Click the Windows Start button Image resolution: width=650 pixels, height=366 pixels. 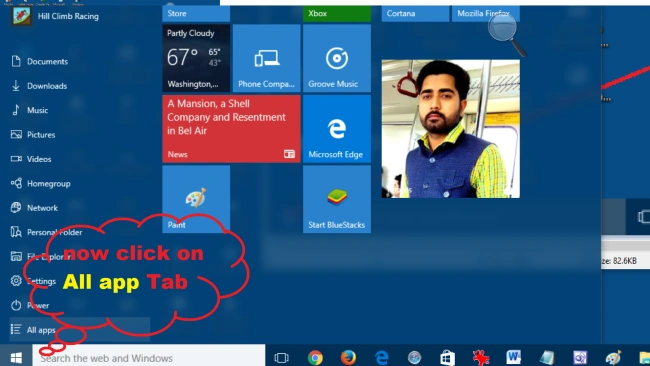click(x=16, y=357)
